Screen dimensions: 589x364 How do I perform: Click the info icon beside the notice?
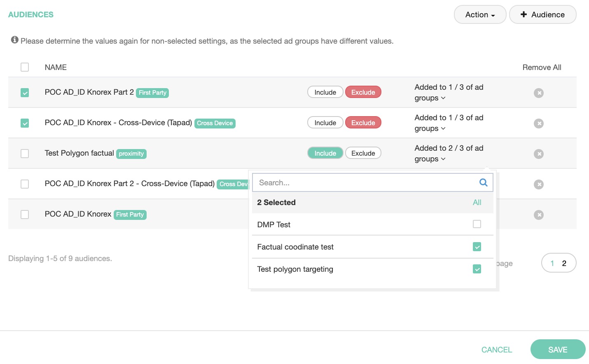(15, 40)
